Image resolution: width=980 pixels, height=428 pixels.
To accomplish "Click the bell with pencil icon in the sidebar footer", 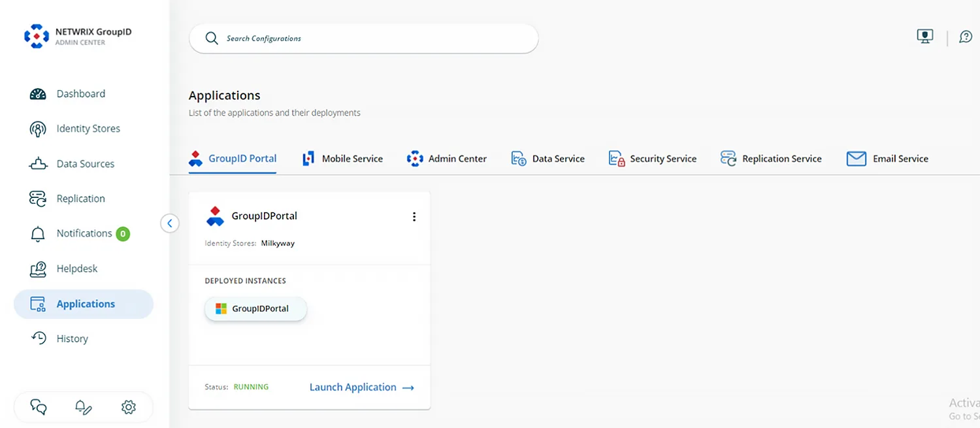I will (83, 407).
